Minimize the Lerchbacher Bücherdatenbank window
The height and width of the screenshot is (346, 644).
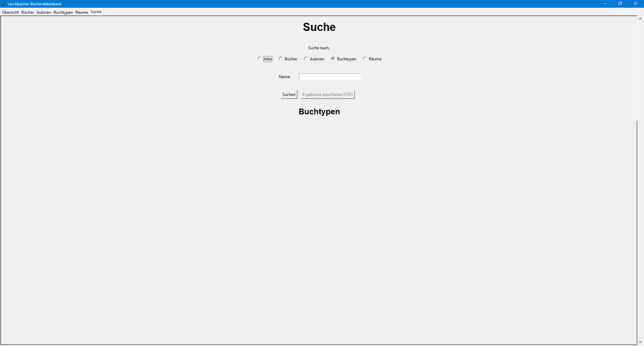click(605, 4)
